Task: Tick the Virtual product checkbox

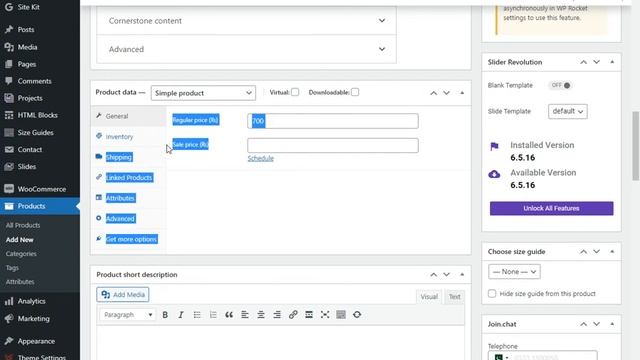Action: click(x=295, y=92)
